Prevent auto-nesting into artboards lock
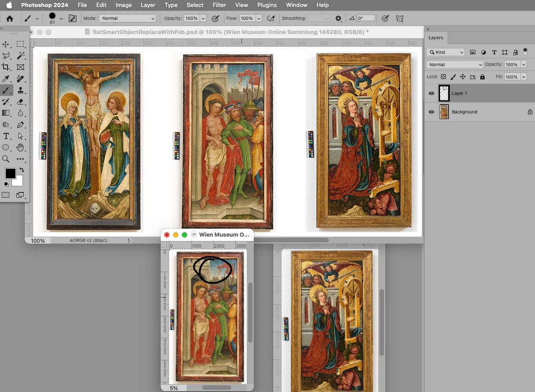The height and width of the screenshot is (392, 535). click(473, 77)
